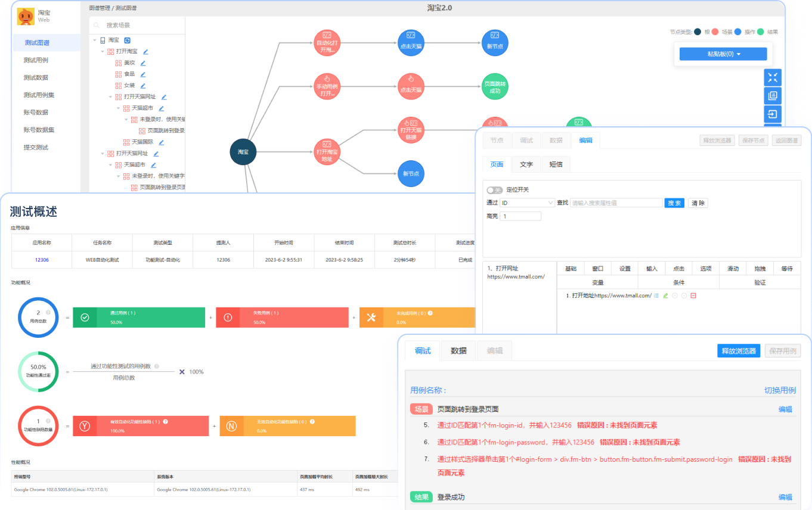Click the list icon after step 打开地址

tap(656, 296)
